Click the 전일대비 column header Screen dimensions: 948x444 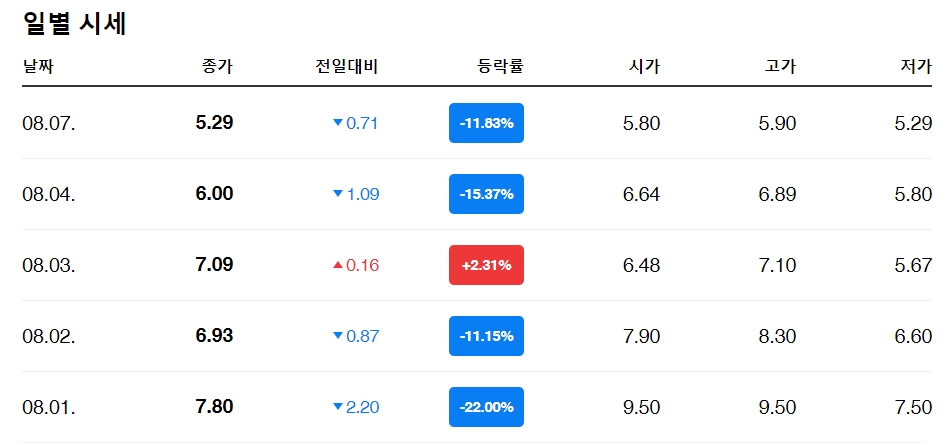click(347, 66)
